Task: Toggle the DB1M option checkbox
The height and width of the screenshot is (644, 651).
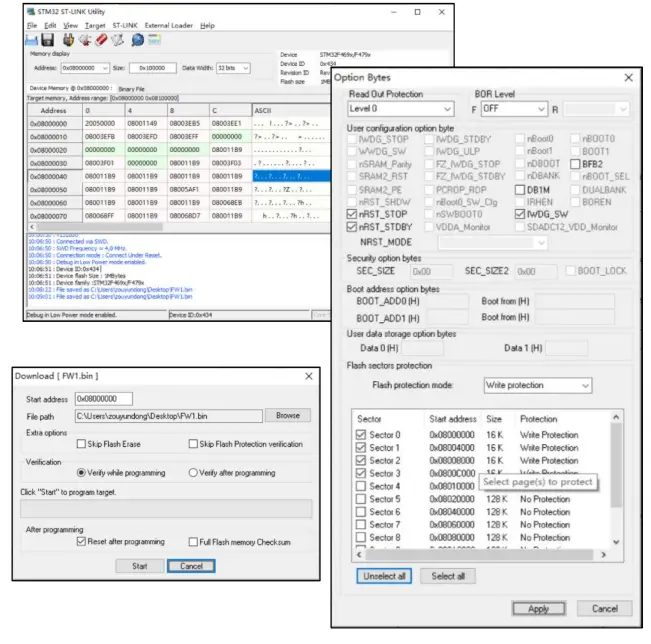Action: [x=520, y=190]
